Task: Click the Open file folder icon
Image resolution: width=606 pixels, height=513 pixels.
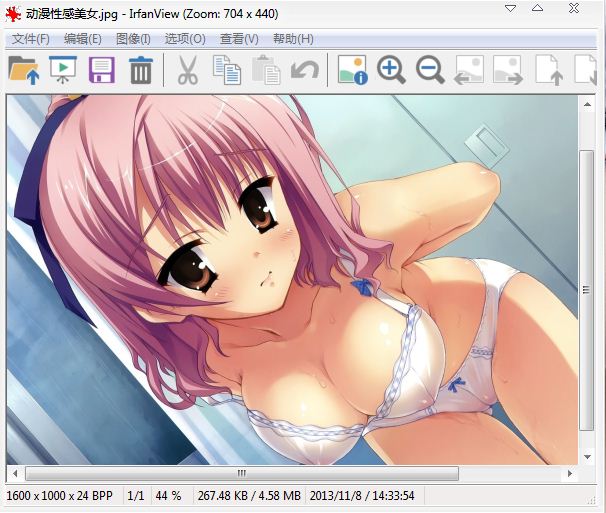Action: (23, 70)
